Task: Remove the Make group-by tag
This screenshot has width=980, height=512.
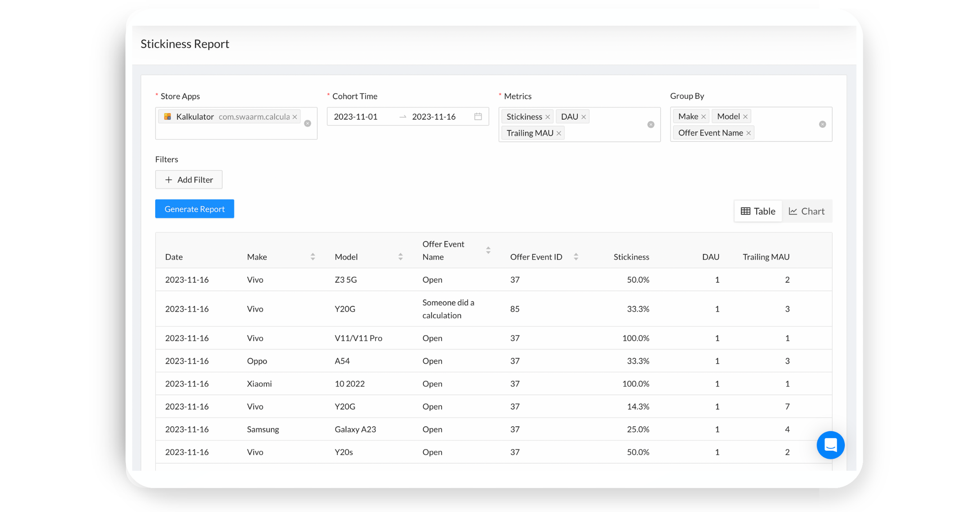Action: pyautogui.click(x=704, y=117)
